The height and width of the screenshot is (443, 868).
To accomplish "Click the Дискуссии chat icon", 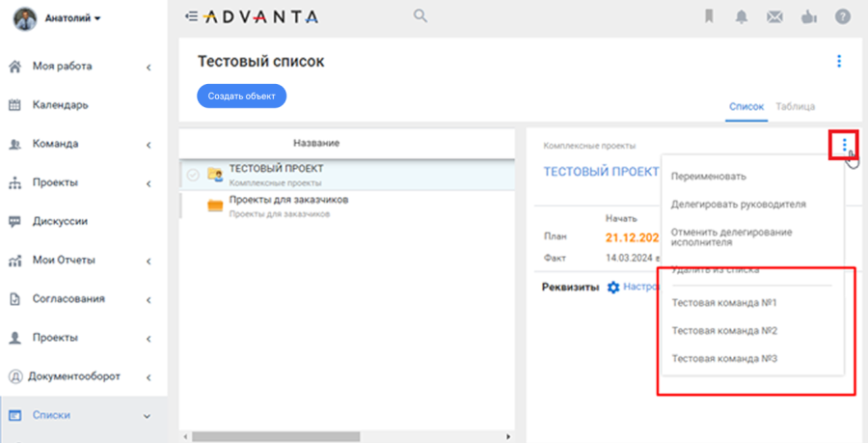I will (x=15, y=222).
